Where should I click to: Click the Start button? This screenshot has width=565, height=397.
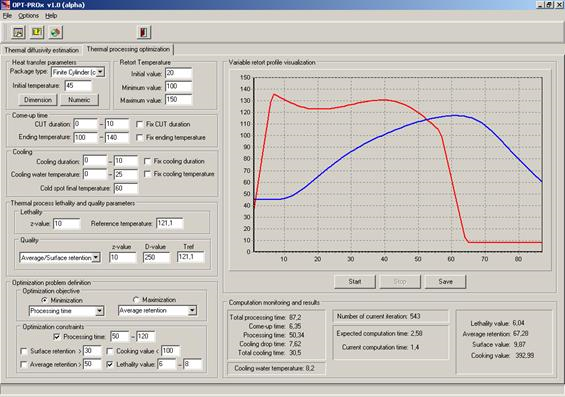point(355,282)
